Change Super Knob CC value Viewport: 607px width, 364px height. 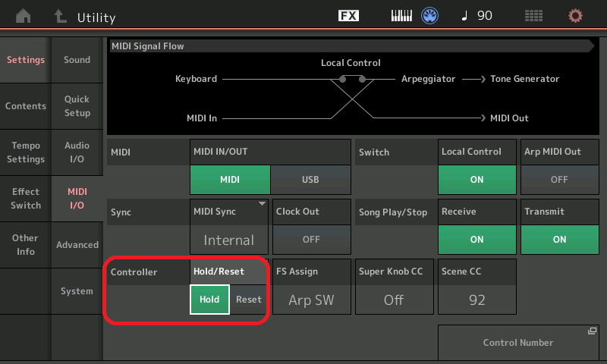(394, 300)
